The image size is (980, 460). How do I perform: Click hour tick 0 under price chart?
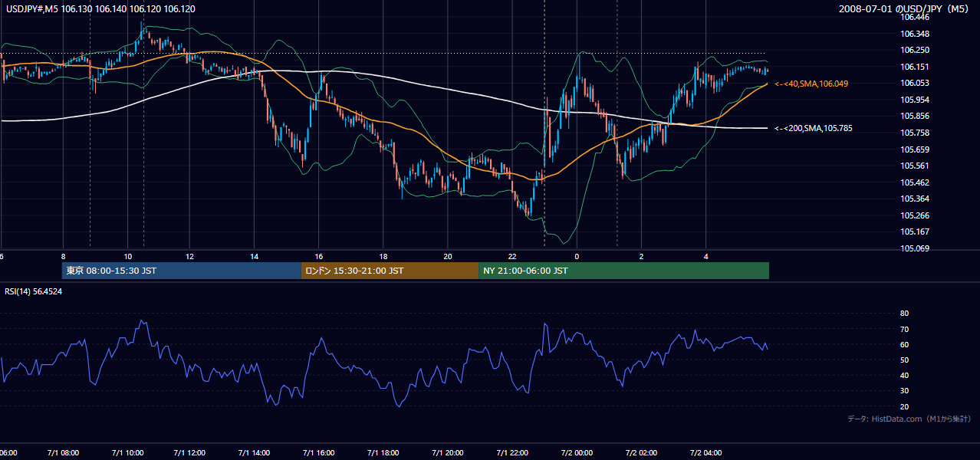click(x=577, y=256)
